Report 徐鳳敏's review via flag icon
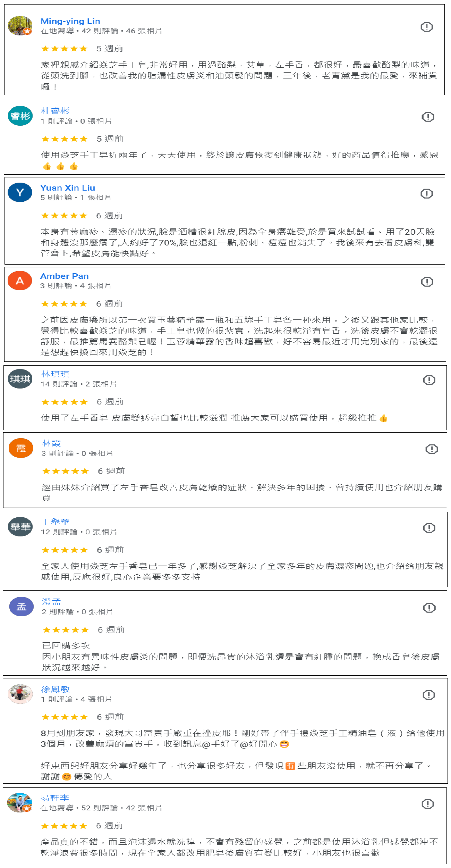451x868 pixels. pyautogui.click(x=428, y=695)
